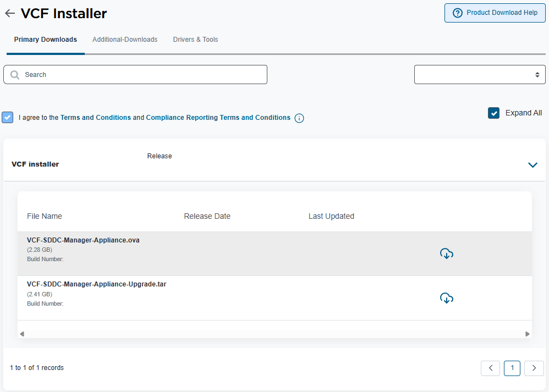Go to the next page of records
549x392 pixels.
click(534, 368)
